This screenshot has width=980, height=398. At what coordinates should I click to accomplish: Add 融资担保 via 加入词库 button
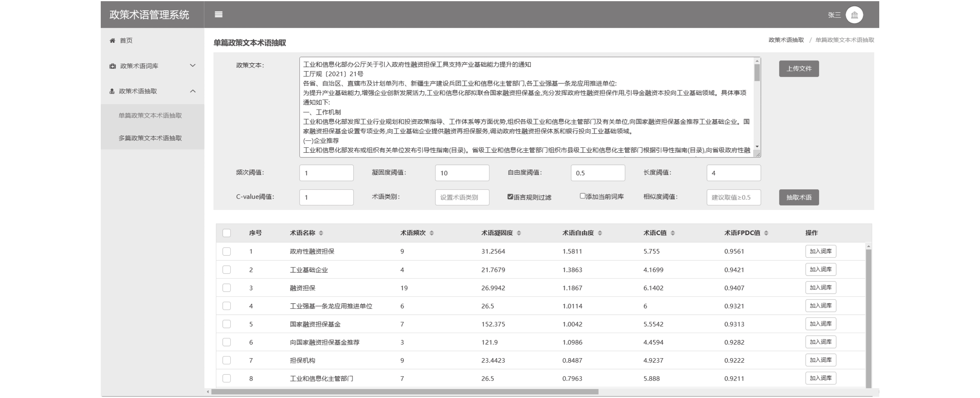821,288
